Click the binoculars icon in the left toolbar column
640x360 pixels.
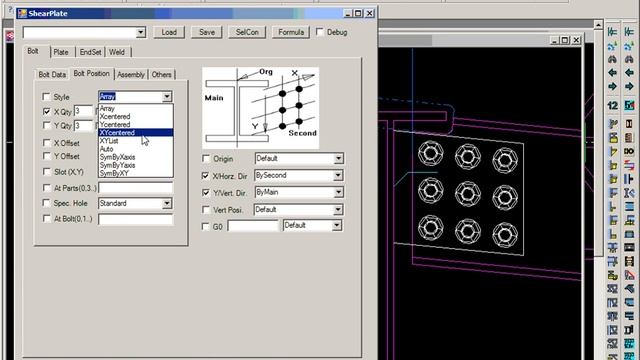click(612, 59)
